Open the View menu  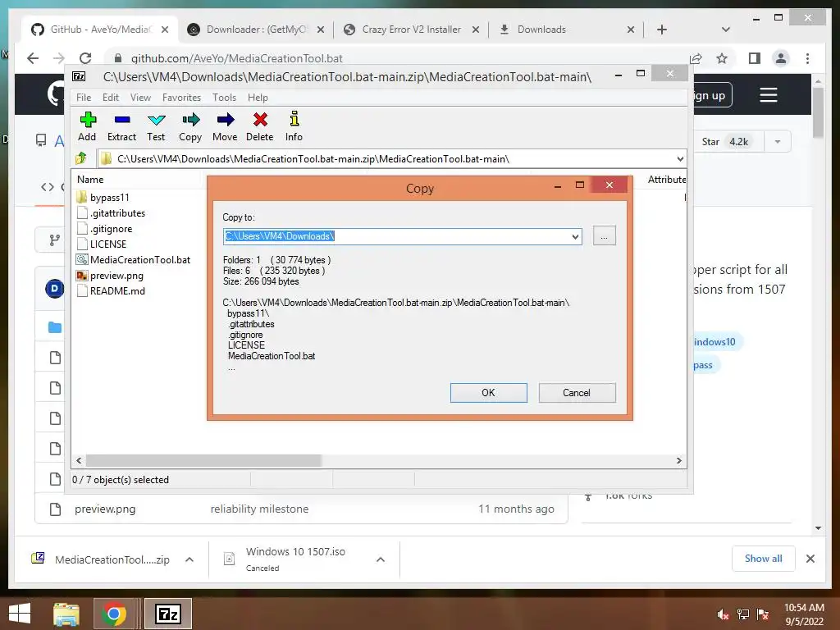point(140,98)
